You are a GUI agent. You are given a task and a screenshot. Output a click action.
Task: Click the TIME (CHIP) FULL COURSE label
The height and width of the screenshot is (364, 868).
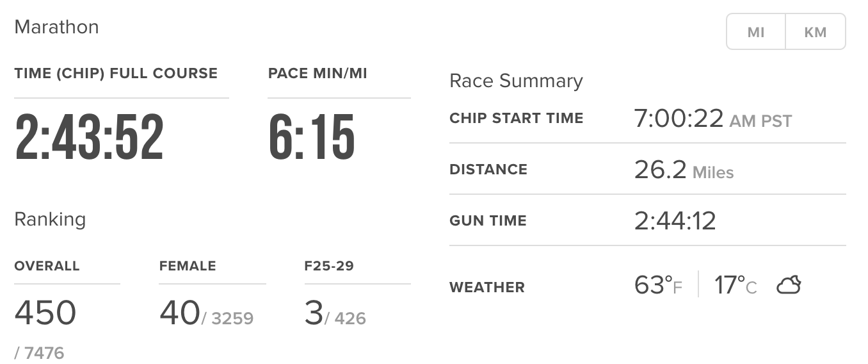[116, 74]
